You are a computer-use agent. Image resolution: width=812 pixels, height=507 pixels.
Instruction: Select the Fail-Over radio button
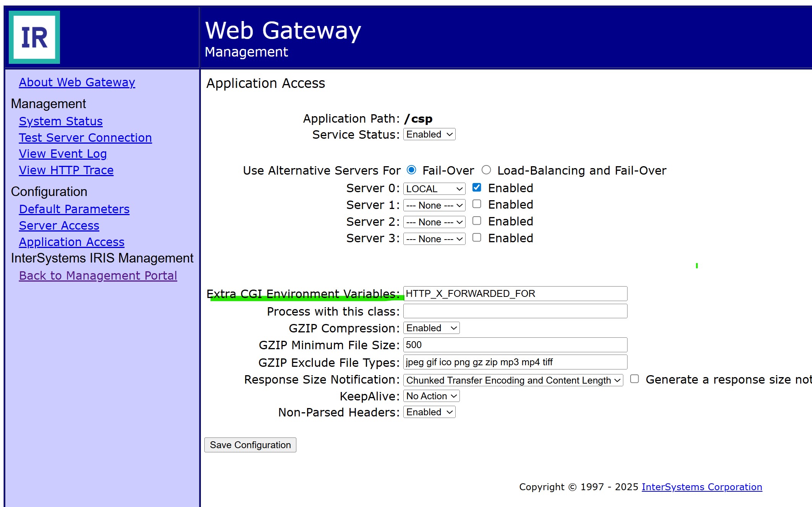411,170
